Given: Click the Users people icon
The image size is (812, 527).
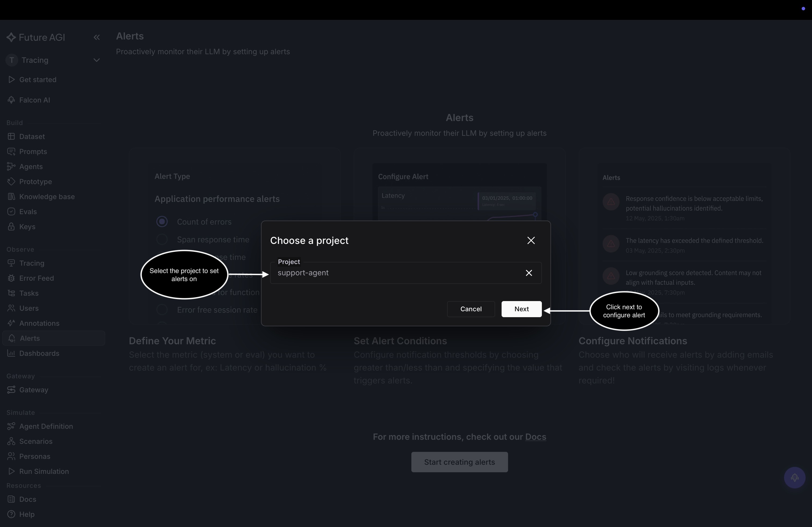Looking at the screenshot, I should [x=11, y=308].
